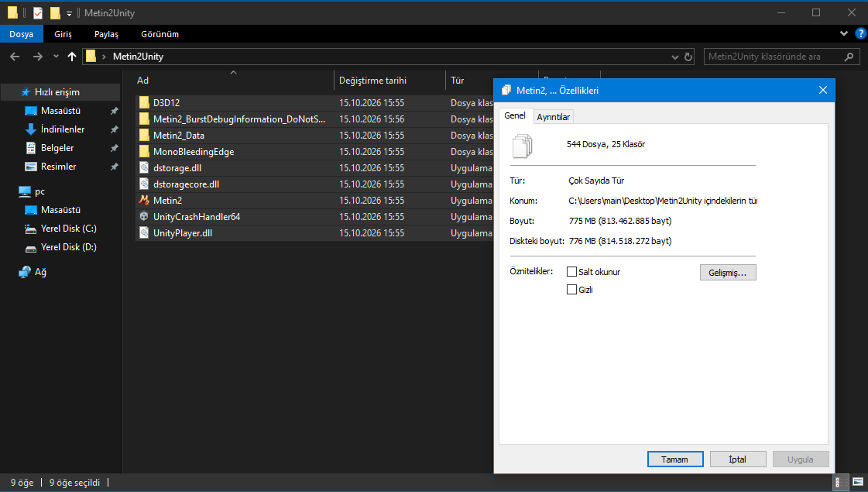The height and width of the screenshot is (492, 868).
Task: Click the new folder icon in title bar
Action: click(x=55, y=12)
